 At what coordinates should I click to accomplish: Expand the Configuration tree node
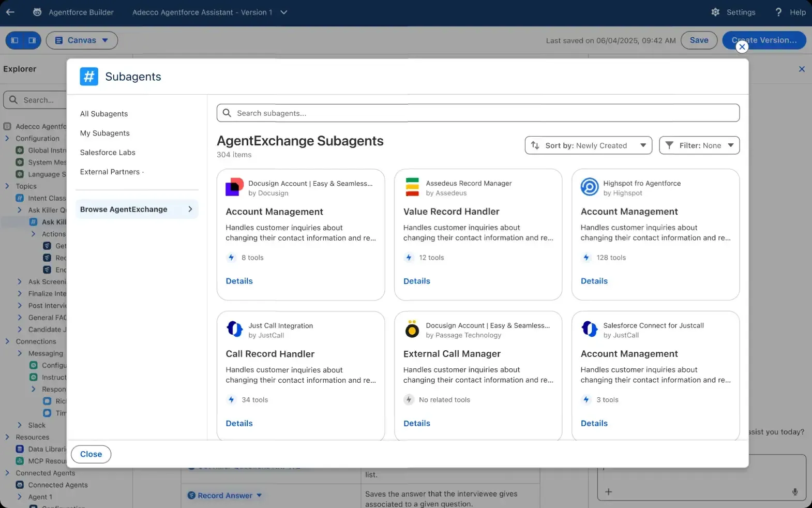(x=7, y=139)
